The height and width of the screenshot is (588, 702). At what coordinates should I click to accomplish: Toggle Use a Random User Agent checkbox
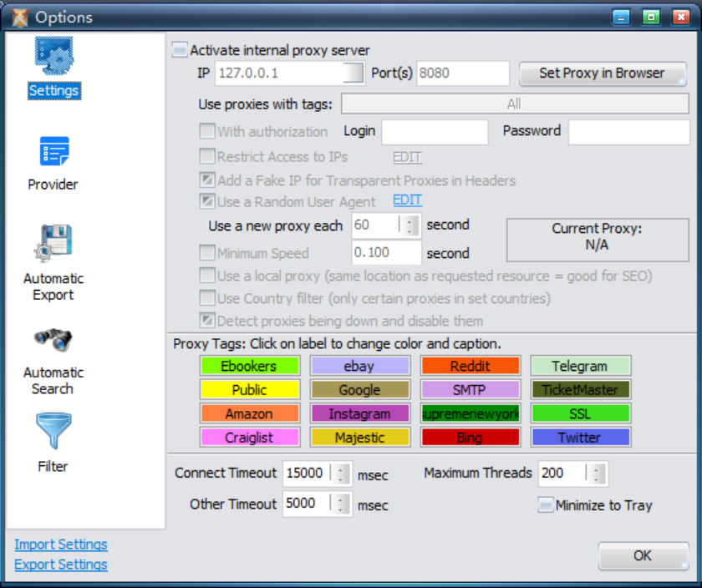(x=207, y=201)
